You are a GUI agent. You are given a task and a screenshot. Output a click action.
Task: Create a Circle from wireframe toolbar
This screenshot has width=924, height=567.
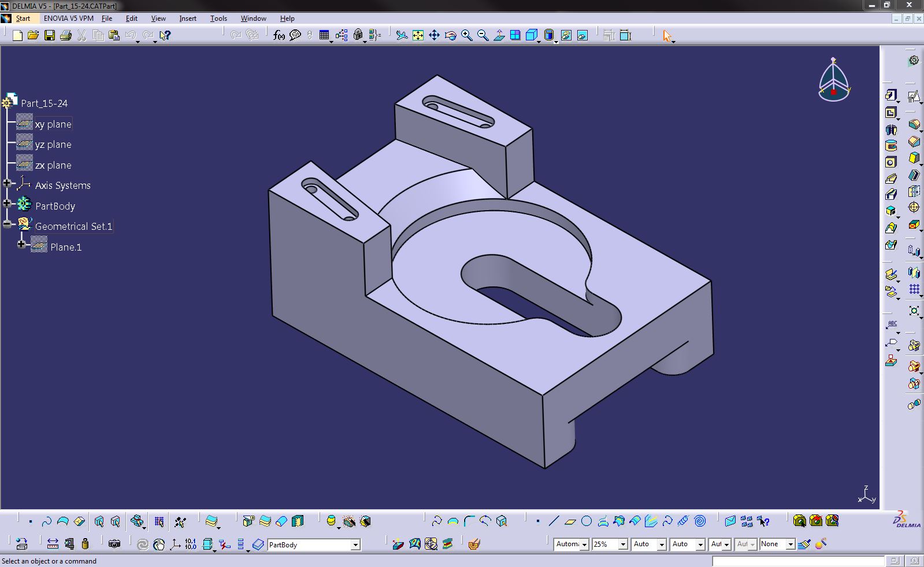587,521
